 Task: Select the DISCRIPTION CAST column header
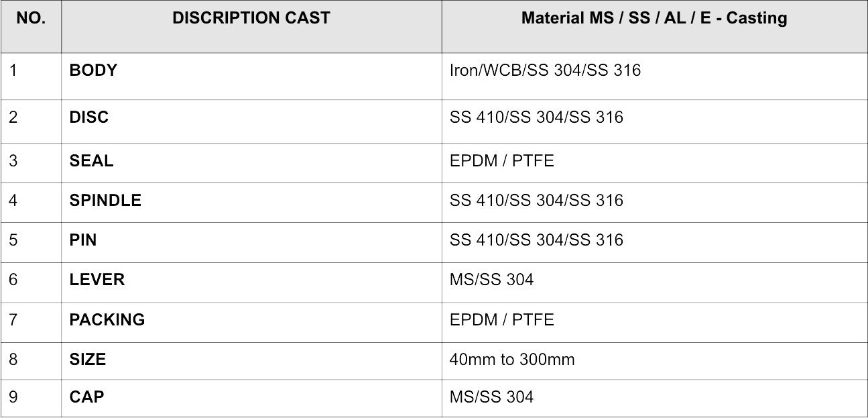tap(251, 19)
